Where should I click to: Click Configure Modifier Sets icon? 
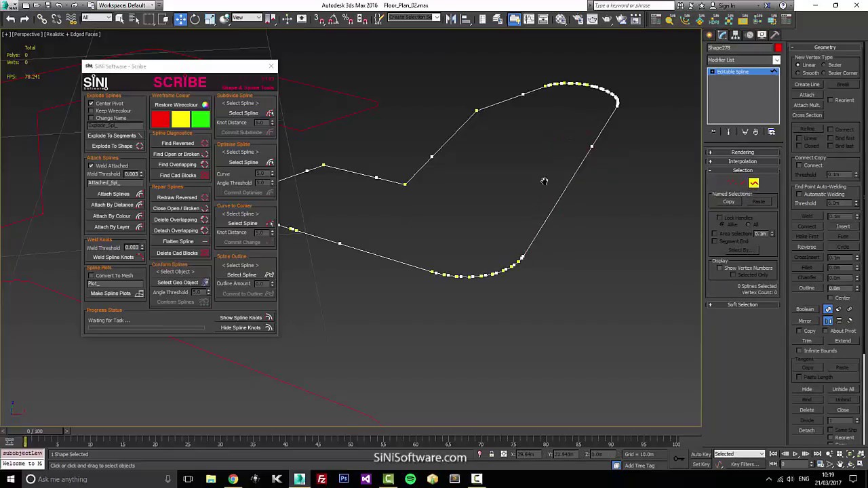(x=772, y=132)
